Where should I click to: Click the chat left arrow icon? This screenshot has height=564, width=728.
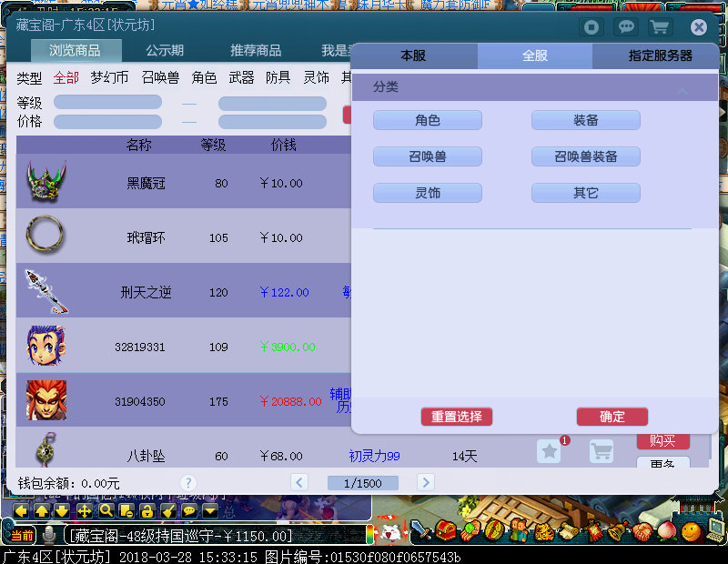(21, 511)
